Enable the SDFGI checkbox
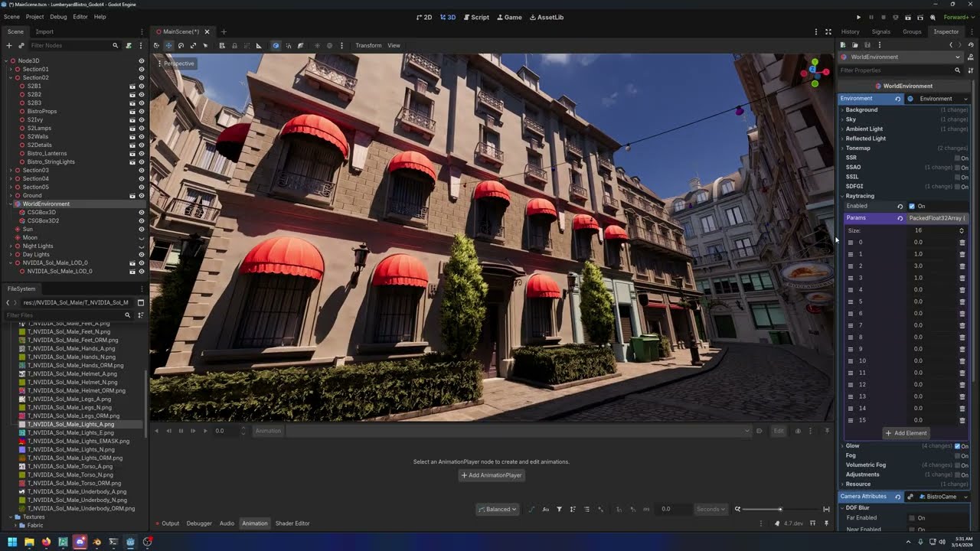Image resolution: width=980 pixels, height=551 pixels. click(x=957, y=187)
